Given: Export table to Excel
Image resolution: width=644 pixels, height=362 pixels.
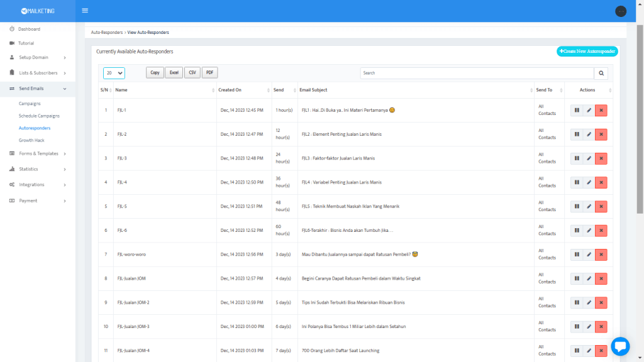Looking at the screenshot, I should pyautogui.click(x=174, y=73).
